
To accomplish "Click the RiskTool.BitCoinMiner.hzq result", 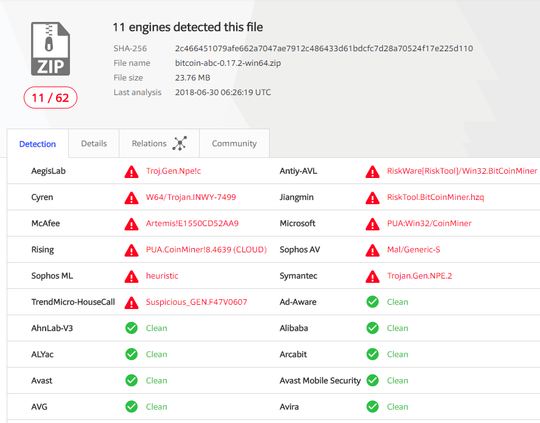I will click(435, 197).
